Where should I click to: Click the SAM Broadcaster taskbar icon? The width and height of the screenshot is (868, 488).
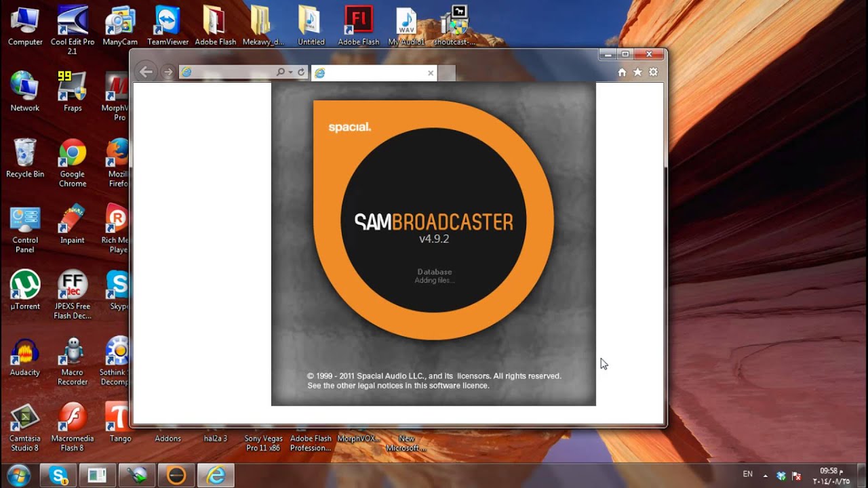coord(176,475)
